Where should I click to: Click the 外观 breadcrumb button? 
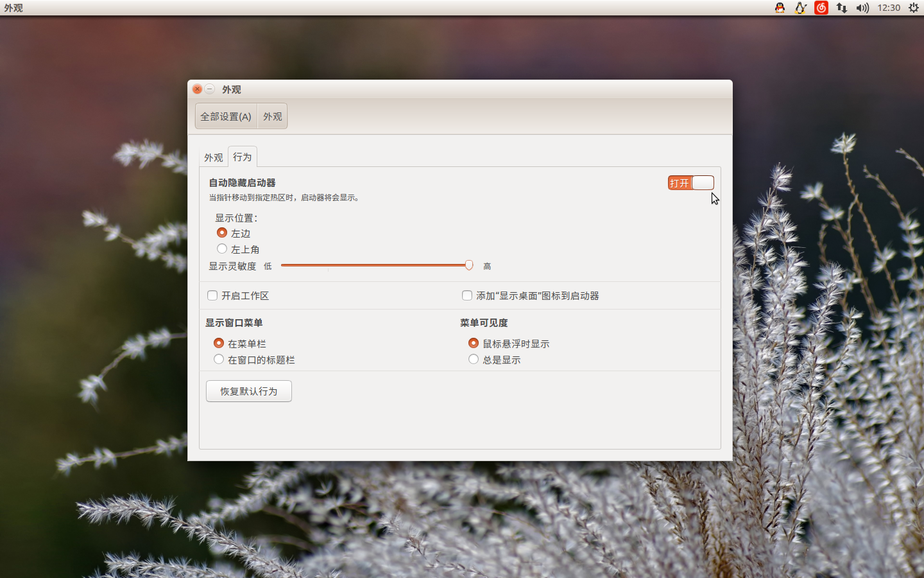click(x=273, y=116)
